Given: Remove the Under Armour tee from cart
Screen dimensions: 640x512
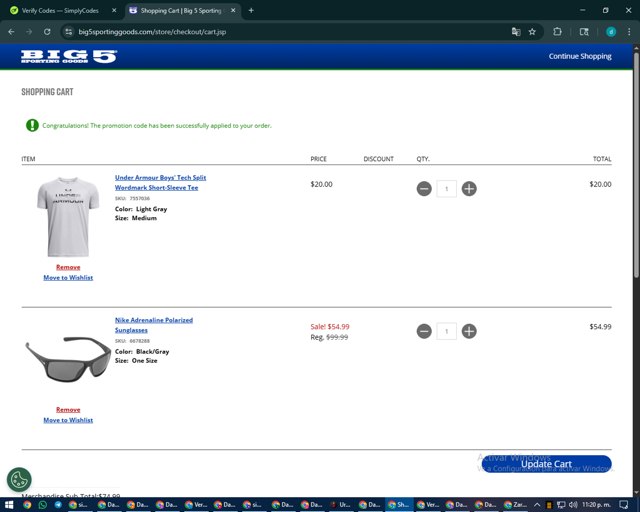Looking at the screenshot, I should (x=68, y=267).
